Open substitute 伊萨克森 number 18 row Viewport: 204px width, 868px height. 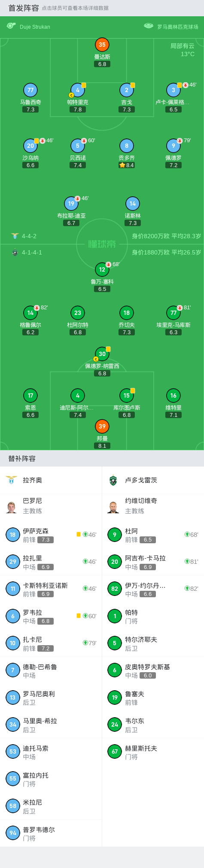[51, 535]
